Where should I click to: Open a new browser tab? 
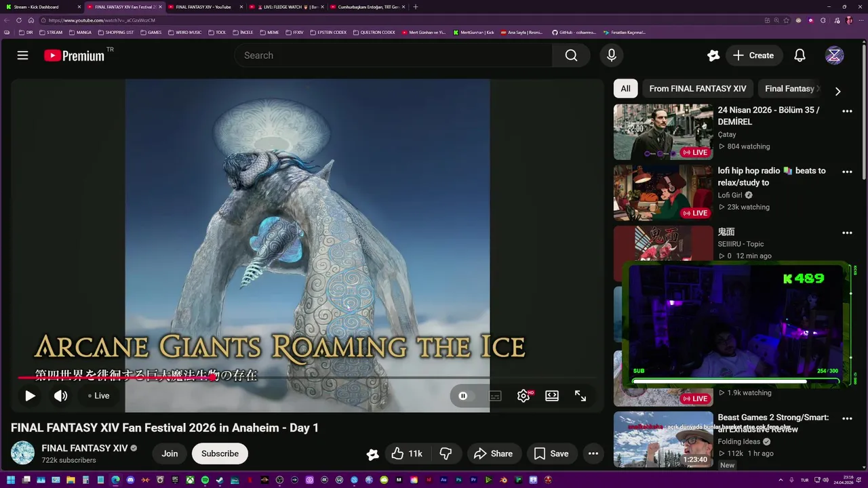pos(416,7)
